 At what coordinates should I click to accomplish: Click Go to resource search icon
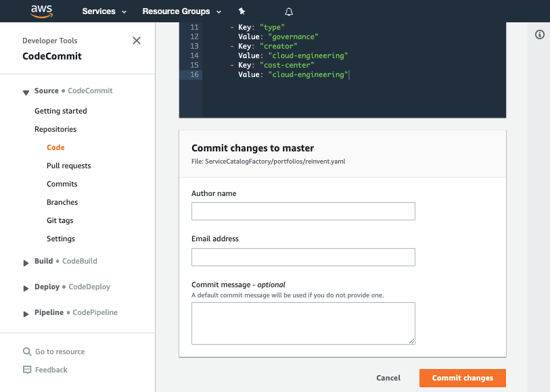27,351
